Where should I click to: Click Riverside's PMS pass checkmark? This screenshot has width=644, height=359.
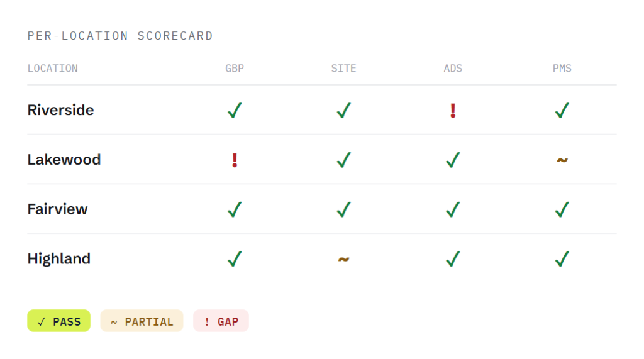(x=562, y=111)
